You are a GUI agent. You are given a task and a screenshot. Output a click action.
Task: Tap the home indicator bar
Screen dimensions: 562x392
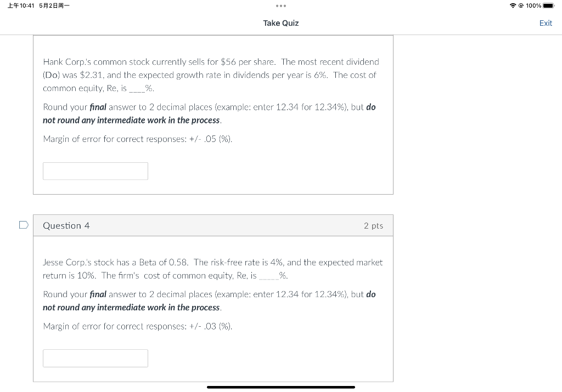click(281, 387)
